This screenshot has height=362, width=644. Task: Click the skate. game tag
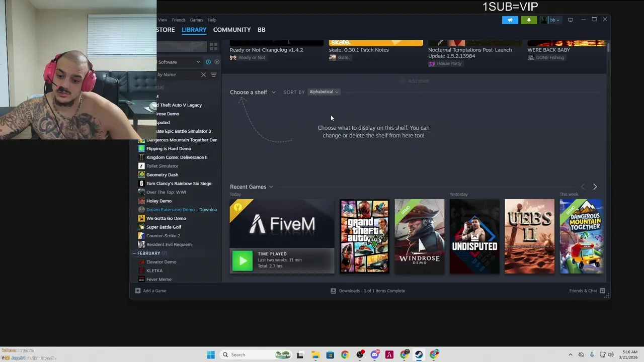339,57
